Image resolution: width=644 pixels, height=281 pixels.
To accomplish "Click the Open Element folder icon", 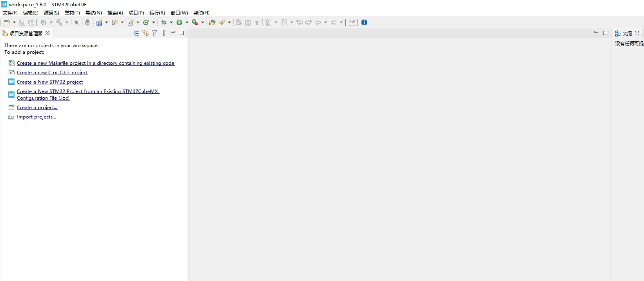I will (x=212, y=23).
